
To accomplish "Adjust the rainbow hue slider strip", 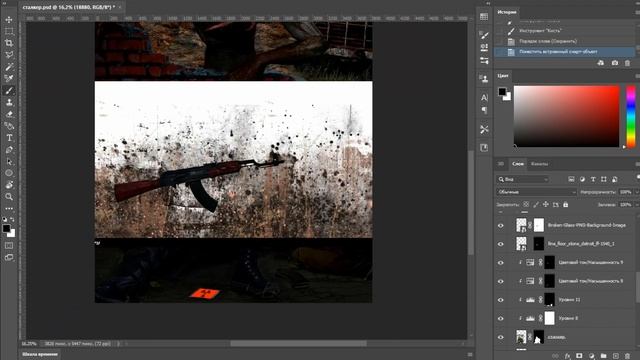I will point(631,116).
